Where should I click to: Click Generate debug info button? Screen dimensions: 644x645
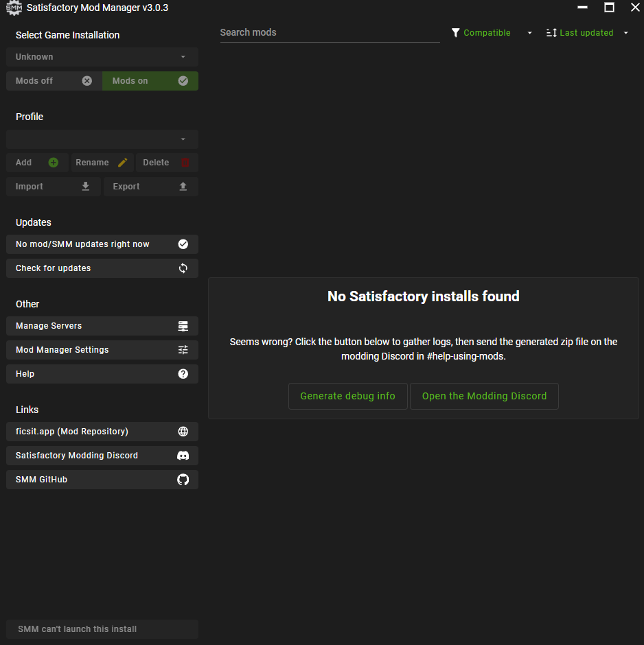pos(347,396)
